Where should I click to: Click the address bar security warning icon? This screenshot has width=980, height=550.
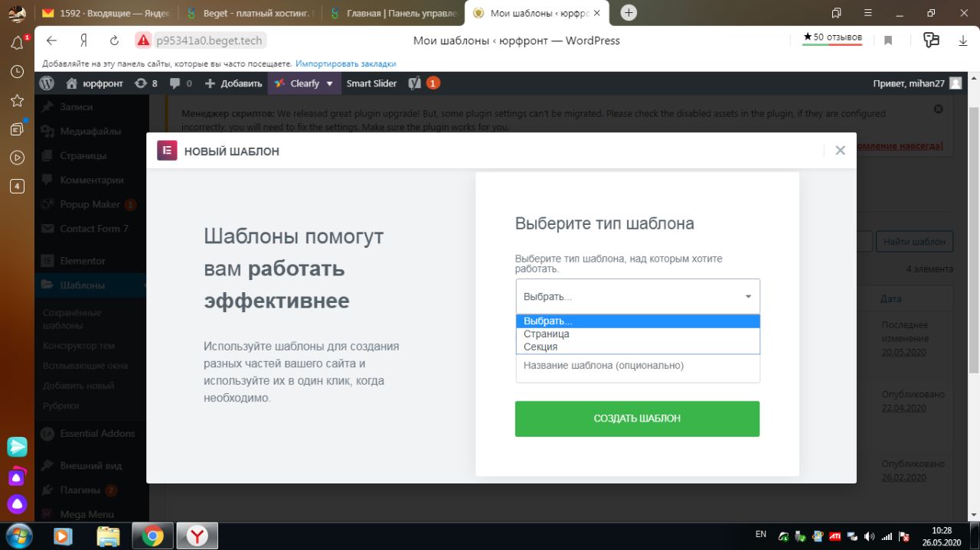click(x=143, y=41)
